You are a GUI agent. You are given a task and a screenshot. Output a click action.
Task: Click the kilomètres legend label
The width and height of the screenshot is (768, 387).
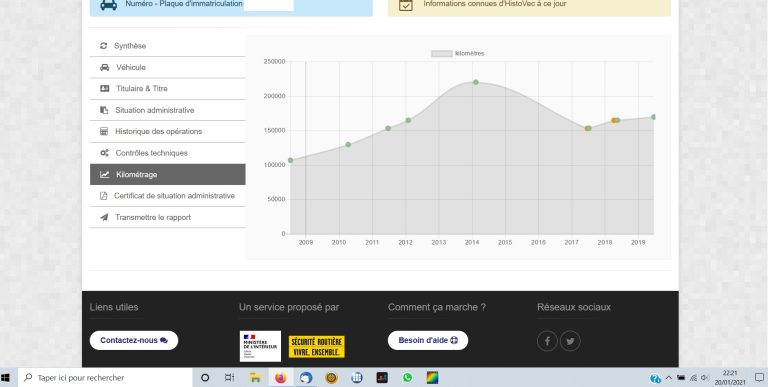point(470,53)
